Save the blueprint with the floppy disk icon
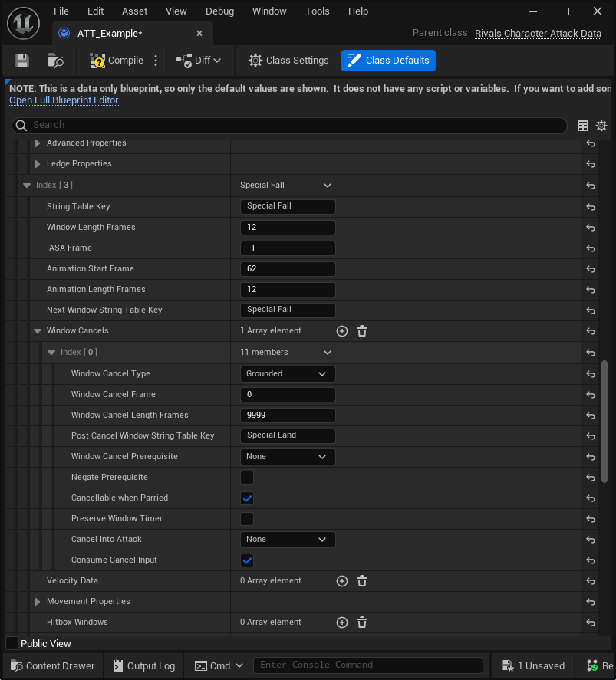This screenshot has height=680, width=616. click(x=22, y=61)
